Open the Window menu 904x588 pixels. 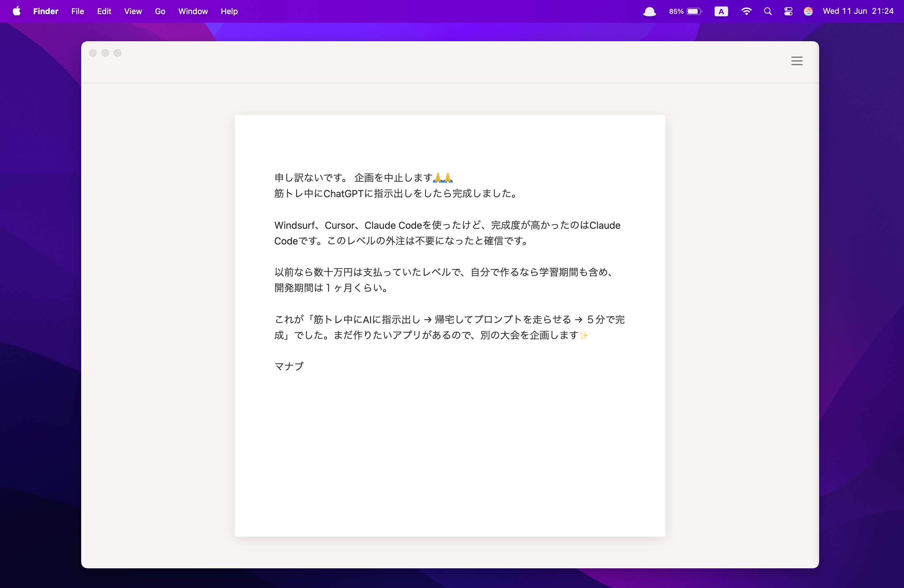click(x=193, y=11)
